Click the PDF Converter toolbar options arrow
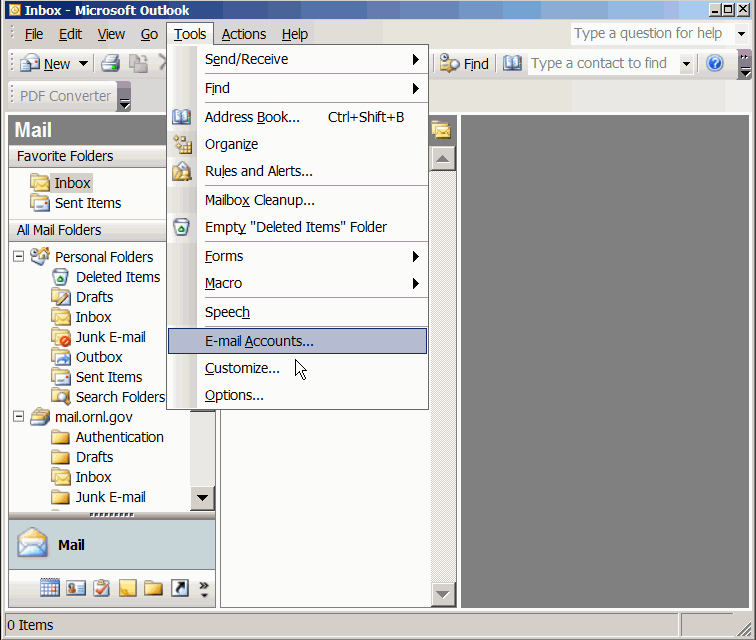756x640 pixels. point(124,96)
